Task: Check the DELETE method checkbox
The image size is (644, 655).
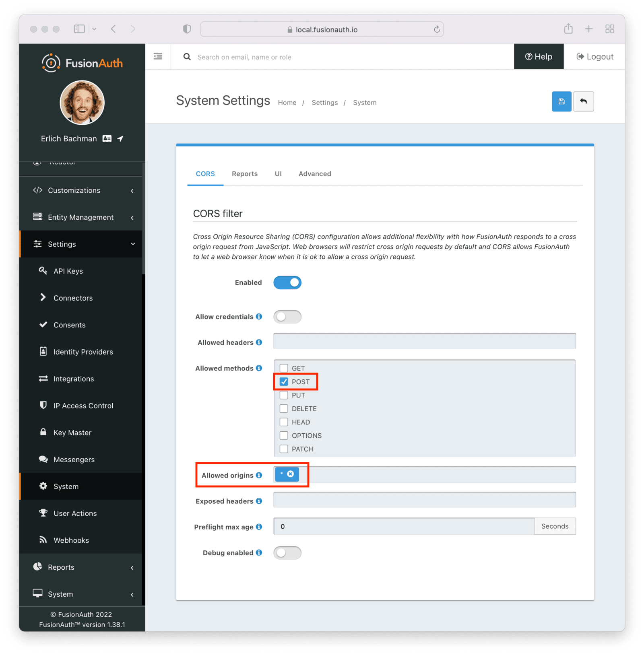Action: (x=284, y=408)
